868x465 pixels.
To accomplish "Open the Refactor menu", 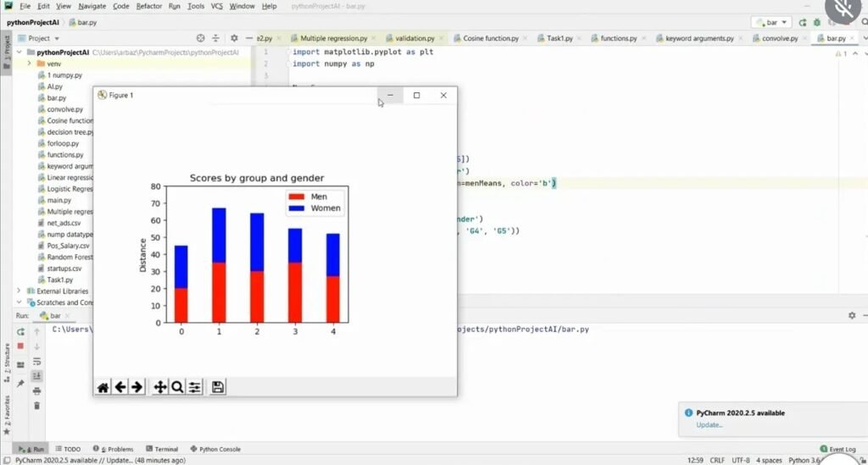I will coord(149,6).
